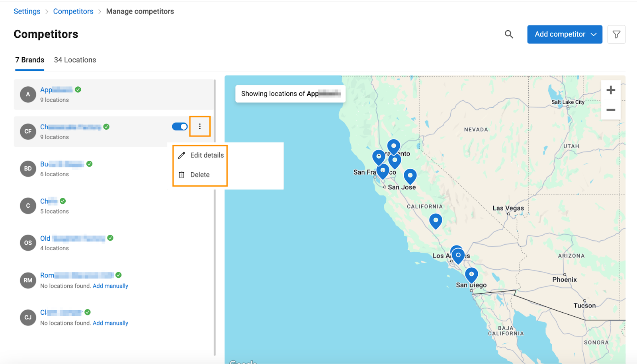Open the three-dot menu on CF brand row
Image resolution: width=637 pixels, height=364 pixels.
pyautogui.click(x=200, y=127)
